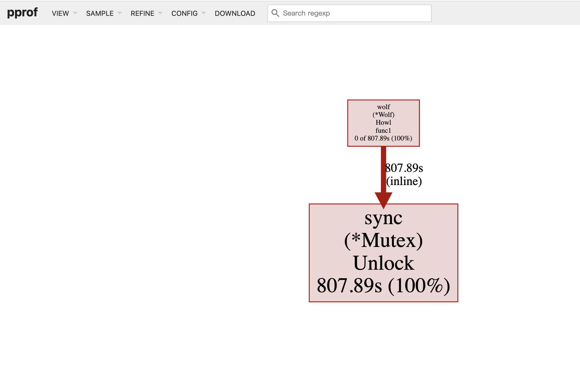Image resolution: width=580 pixels, height=392 pixels.
Task: Click '(*Mutex)' text in bottom node
Action: (x=383, y=241)
